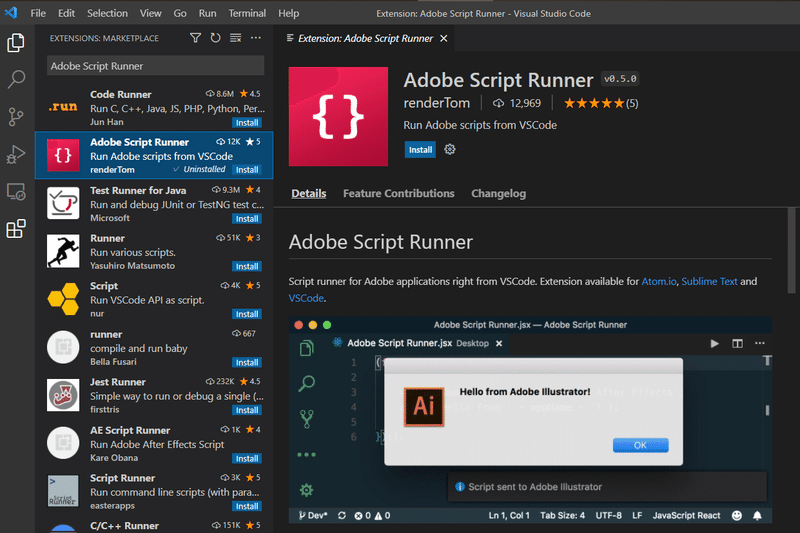Select the Runner by Yasuhiro Matsumoto
The image size is (800, 533).
tap(154, 251)
